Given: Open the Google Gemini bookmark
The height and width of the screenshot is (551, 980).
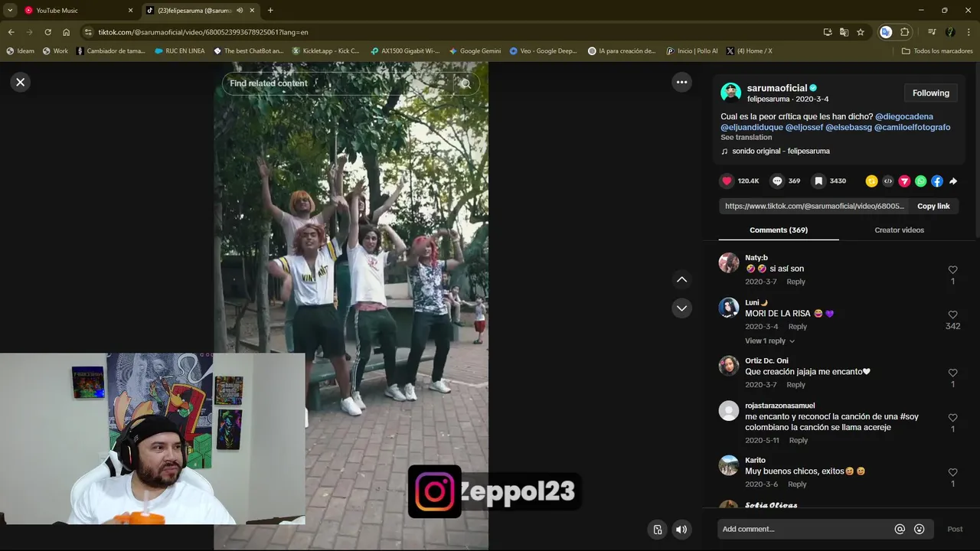Looking at the screenshot, I should (475, 51).
